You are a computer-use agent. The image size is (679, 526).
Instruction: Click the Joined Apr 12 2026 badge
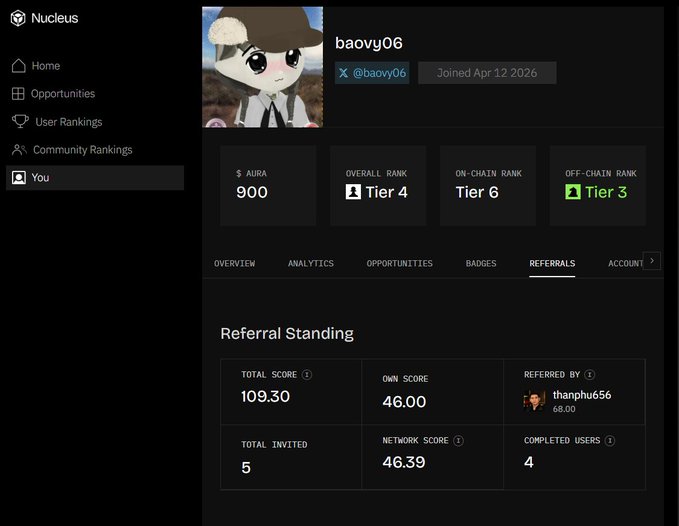487,73
